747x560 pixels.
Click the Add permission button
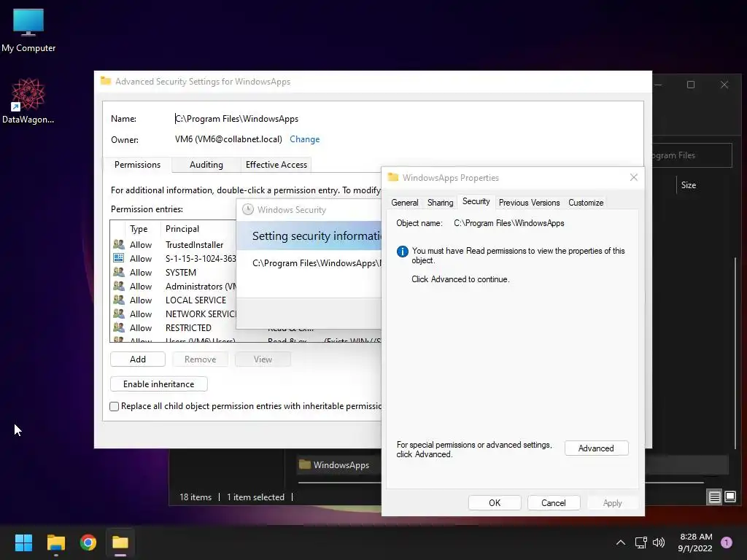click(x=138, y=359)
